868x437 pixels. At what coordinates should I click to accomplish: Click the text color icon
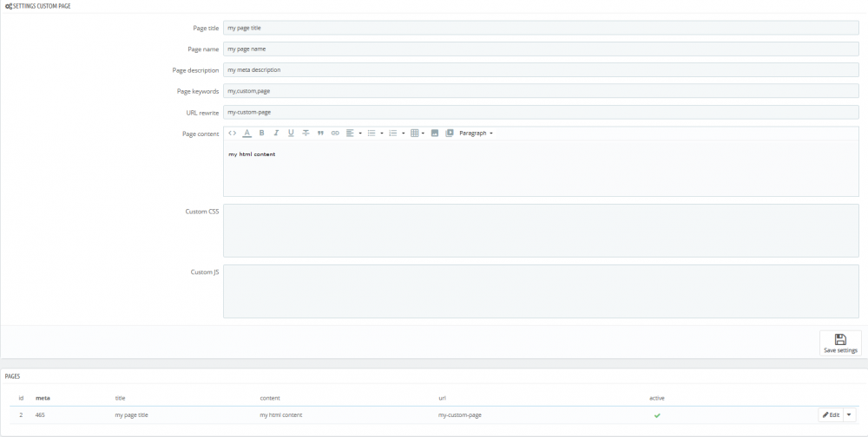pyautogui.click(x=247, y=134)
